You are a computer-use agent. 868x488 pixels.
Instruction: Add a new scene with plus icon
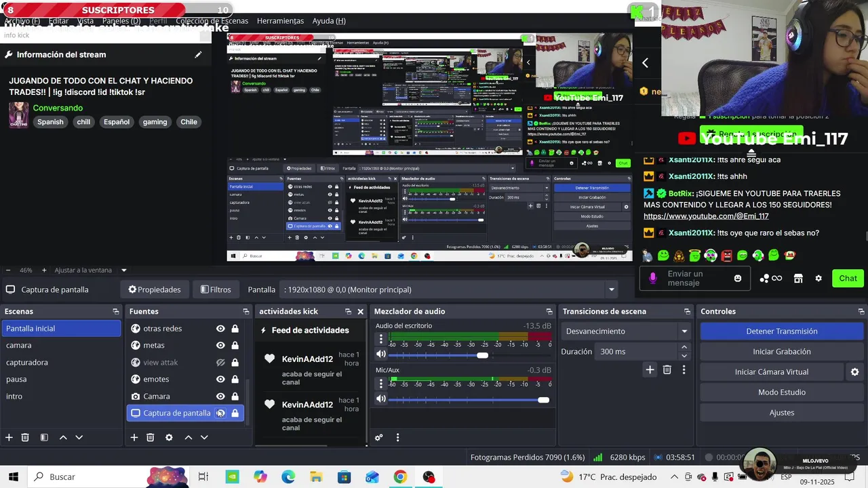click(x=9, y=437)
